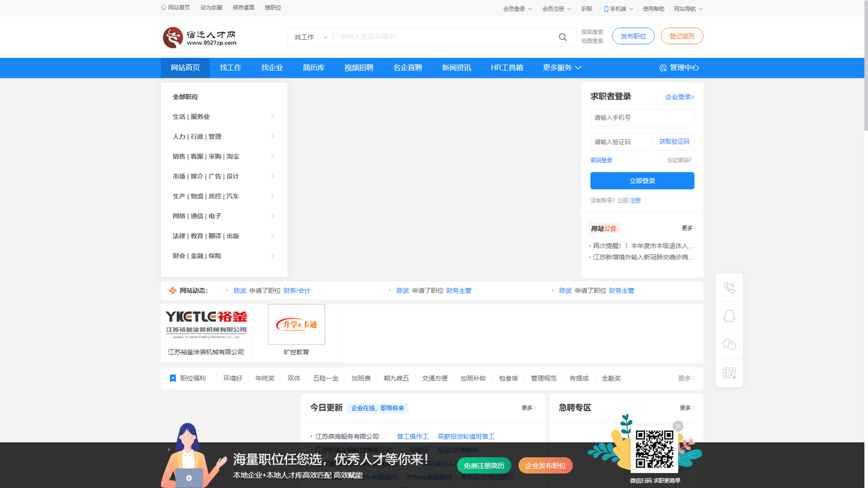Screen dimensions: 868x488
Task: Click the home icon 网站首页 in top bar
Action: pyautogui.click(x=175, y=8)
